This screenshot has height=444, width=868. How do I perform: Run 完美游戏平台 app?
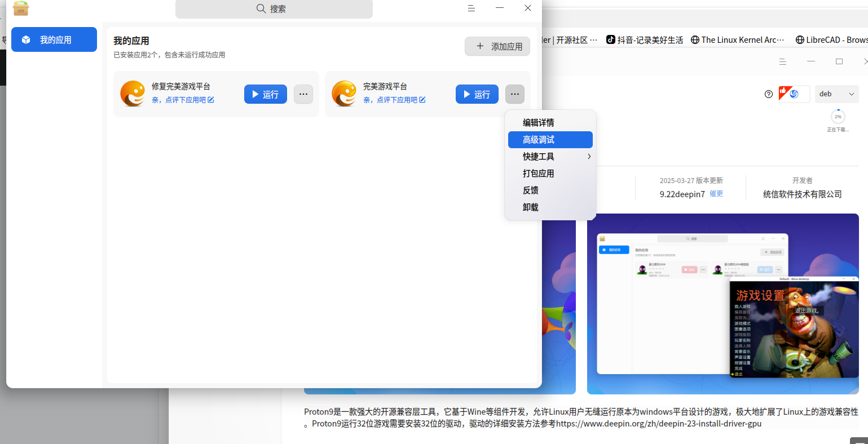tap(477, 94)
